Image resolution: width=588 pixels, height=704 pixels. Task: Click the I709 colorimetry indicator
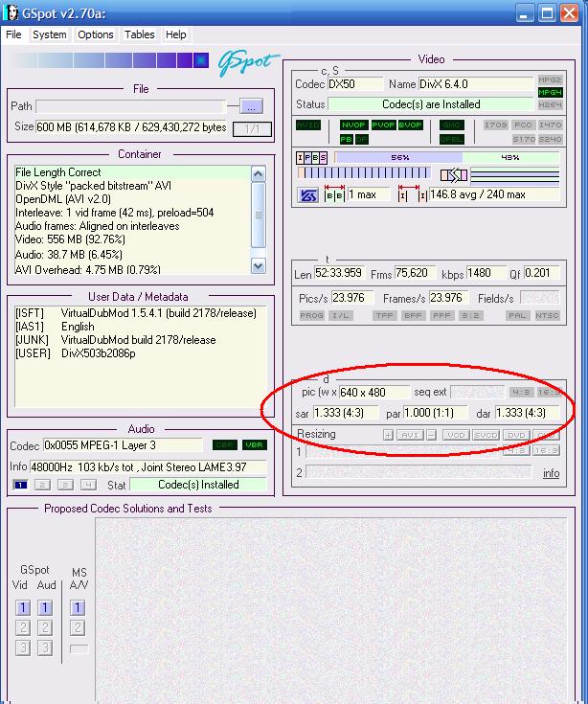[495, 125]
